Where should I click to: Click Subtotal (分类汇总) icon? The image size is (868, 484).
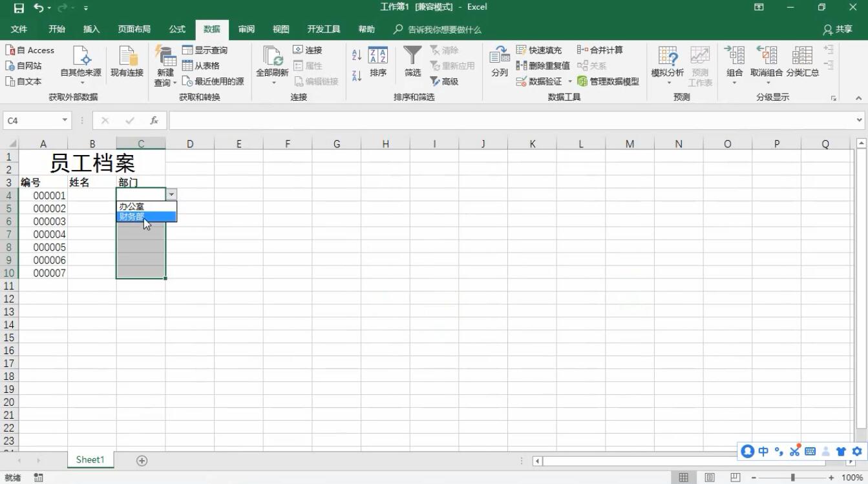coord(803,62)
